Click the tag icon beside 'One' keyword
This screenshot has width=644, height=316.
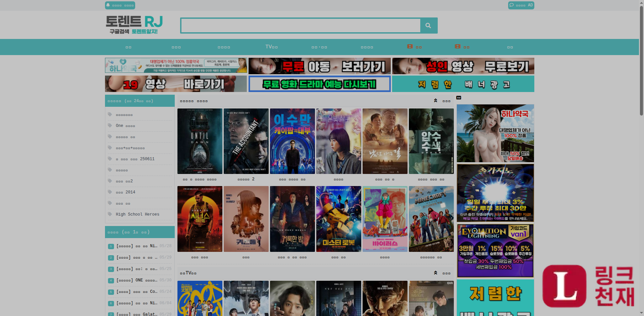110,125
